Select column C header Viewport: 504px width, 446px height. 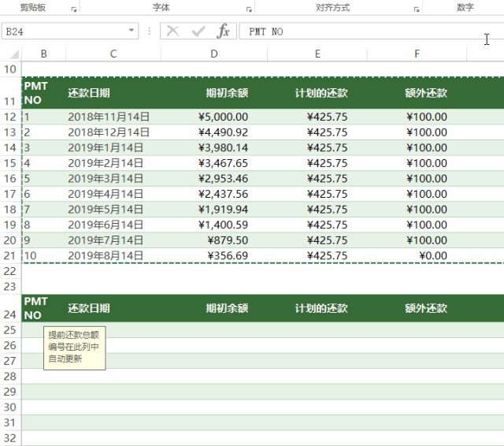113,54
